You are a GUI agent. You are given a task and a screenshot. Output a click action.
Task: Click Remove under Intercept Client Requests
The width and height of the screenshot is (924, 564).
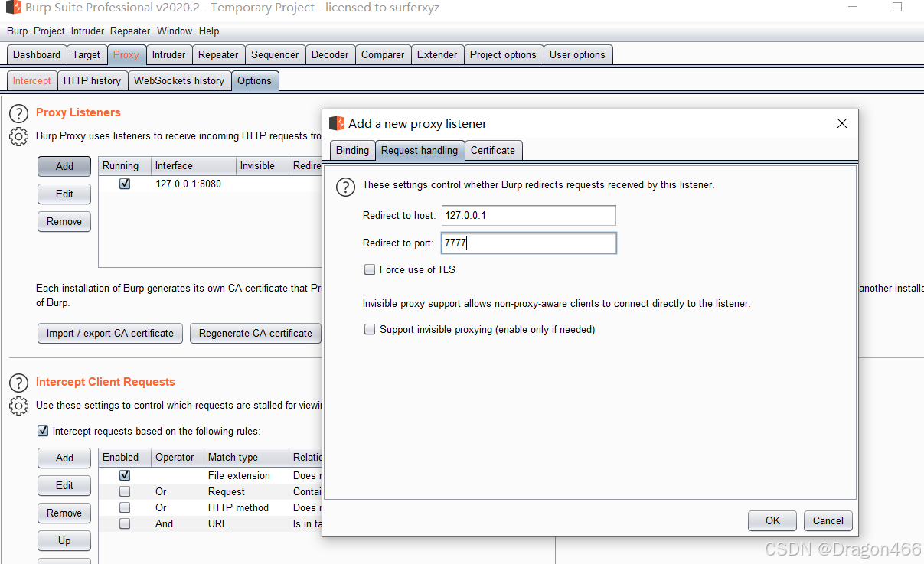pos(64,513)
